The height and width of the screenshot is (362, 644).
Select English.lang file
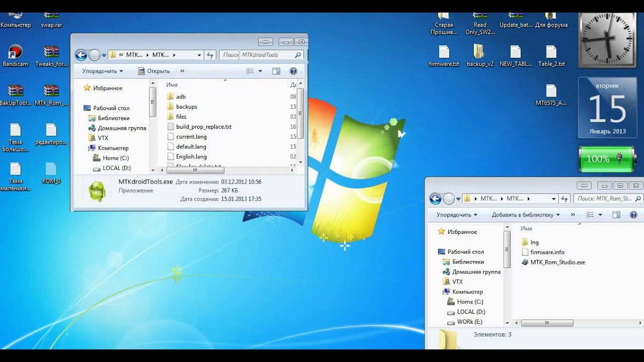(x=186, y=157)
